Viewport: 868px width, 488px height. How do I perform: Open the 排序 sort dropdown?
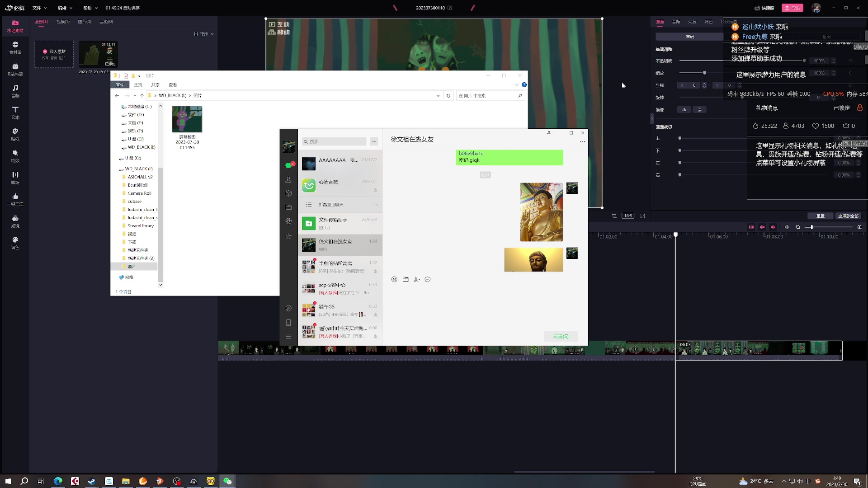204,34
